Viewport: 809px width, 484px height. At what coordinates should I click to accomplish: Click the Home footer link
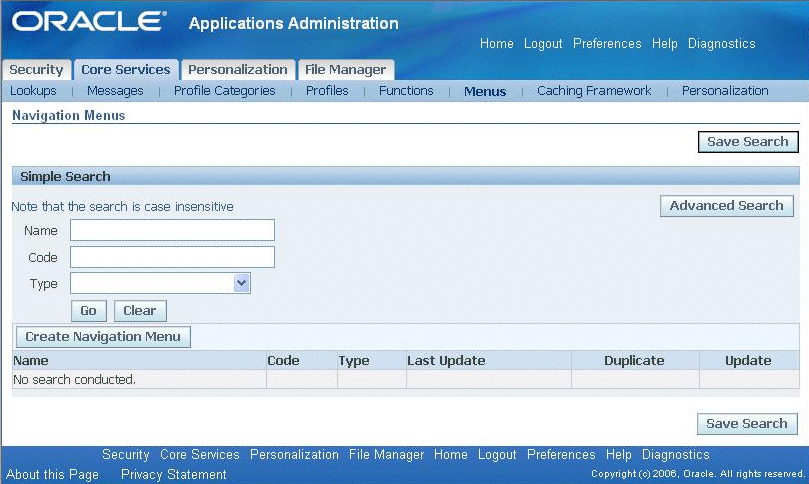(450, 455)
